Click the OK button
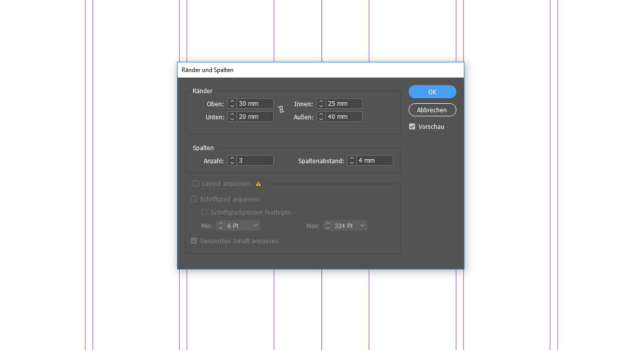Viewport: 644px width, 350px height. pyautogui.click(x=432, y=92)
